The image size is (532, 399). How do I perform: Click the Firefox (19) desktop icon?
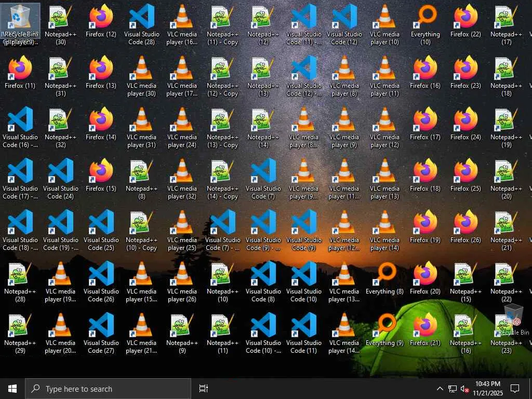tap(425, 227)
